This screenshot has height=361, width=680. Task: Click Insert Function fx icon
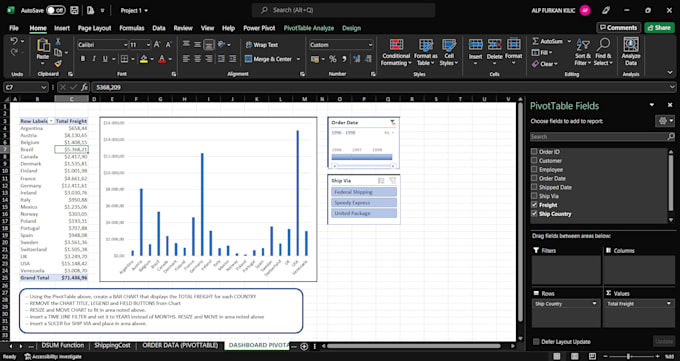click(85, 87)
